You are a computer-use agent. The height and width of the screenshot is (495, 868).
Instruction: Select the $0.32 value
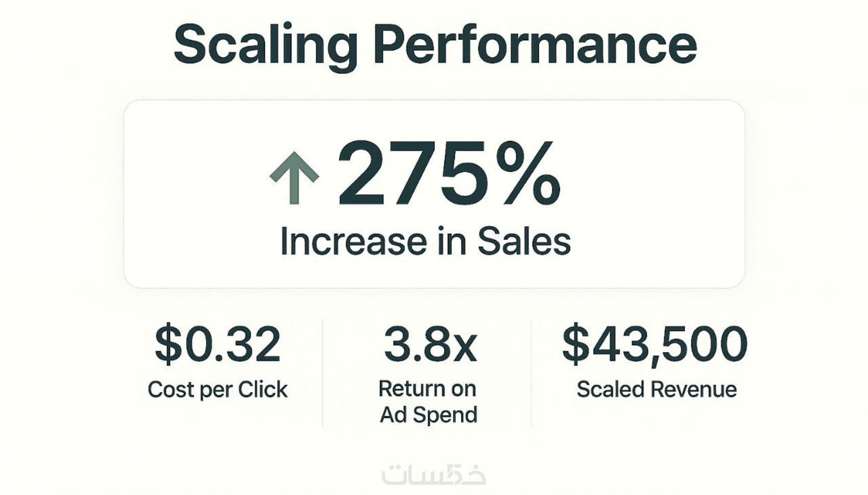pyautogui.click(x=218, y=343)
